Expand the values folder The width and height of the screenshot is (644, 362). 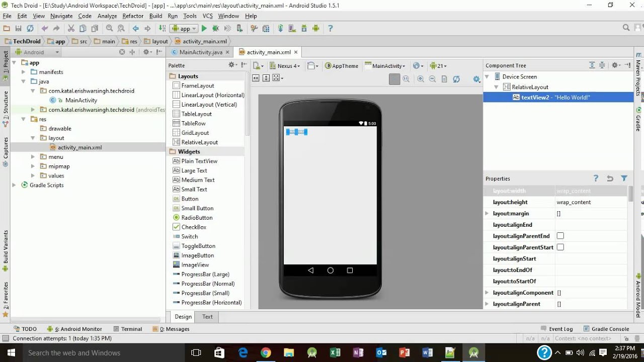(33, 176)
